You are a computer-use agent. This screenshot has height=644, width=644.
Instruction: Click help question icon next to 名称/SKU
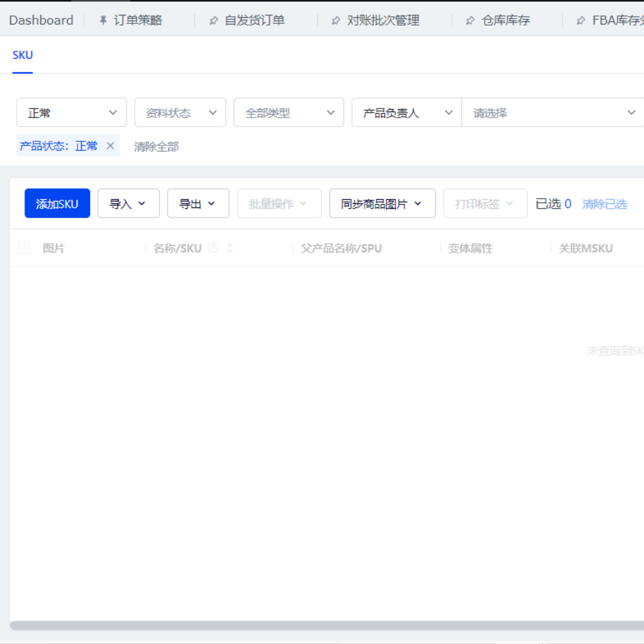pyautogui.click(x=213, y=248)
